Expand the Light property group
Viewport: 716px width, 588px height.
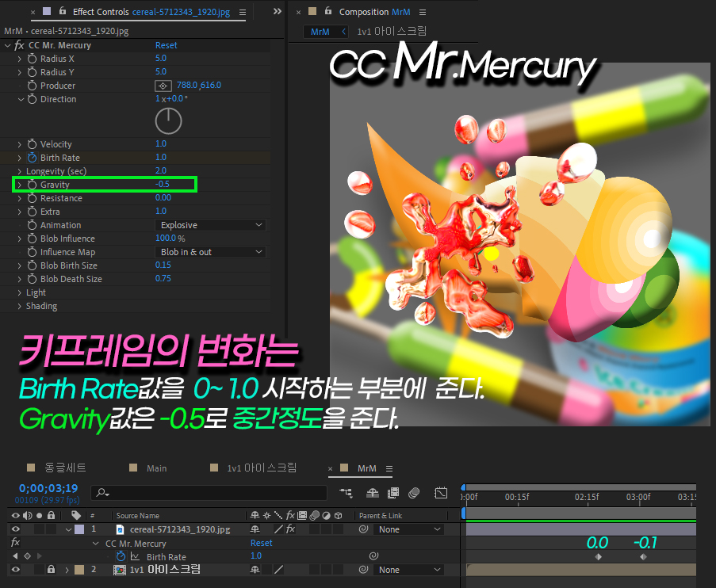(x=19, y=292)
